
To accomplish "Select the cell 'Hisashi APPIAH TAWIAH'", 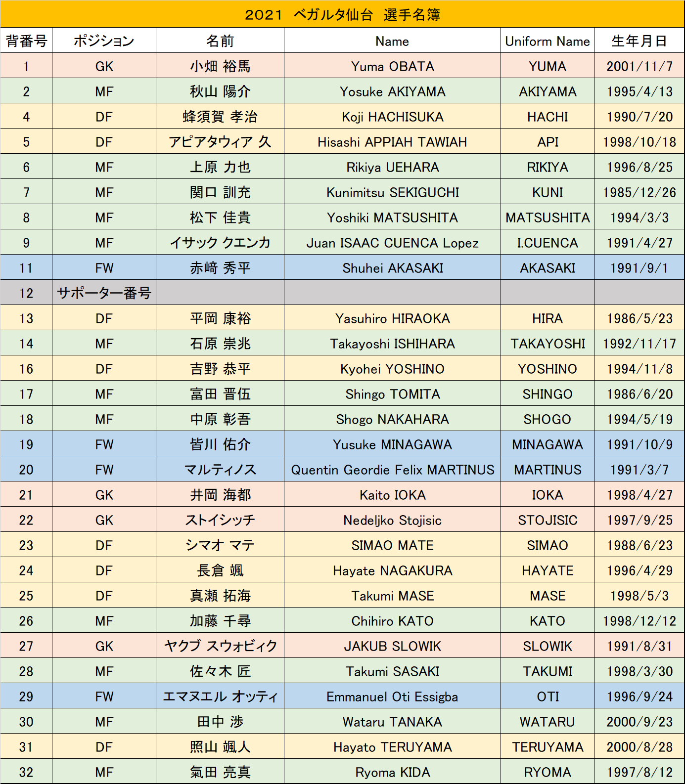I will point(392,141).
